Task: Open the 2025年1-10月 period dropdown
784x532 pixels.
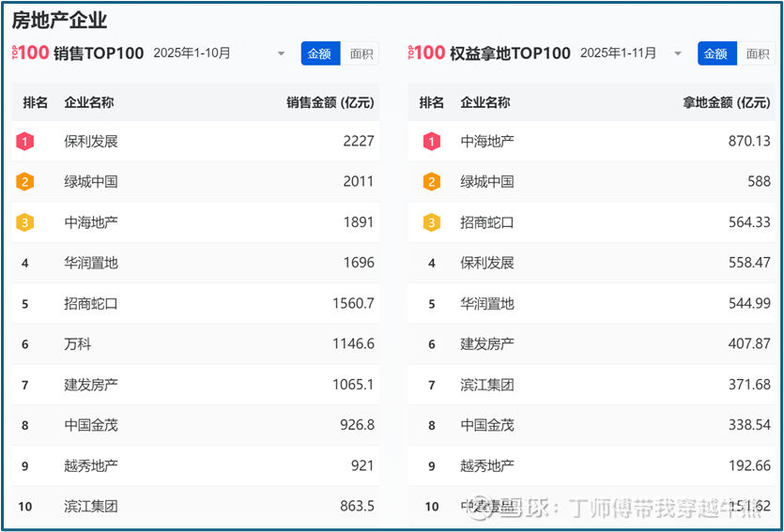Action: pyautogui.click(x=219, y=53)
